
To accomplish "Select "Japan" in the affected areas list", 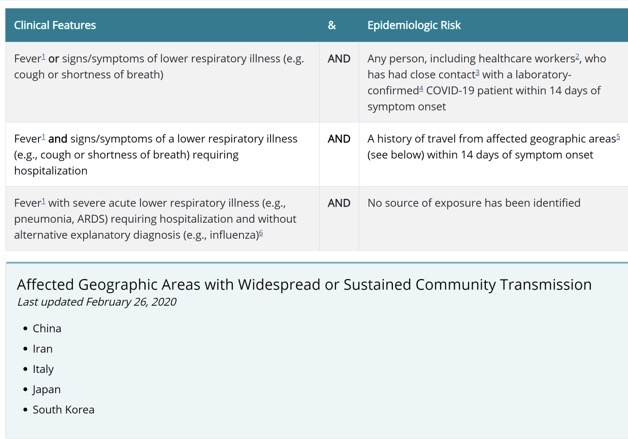I will click(46, 390).
